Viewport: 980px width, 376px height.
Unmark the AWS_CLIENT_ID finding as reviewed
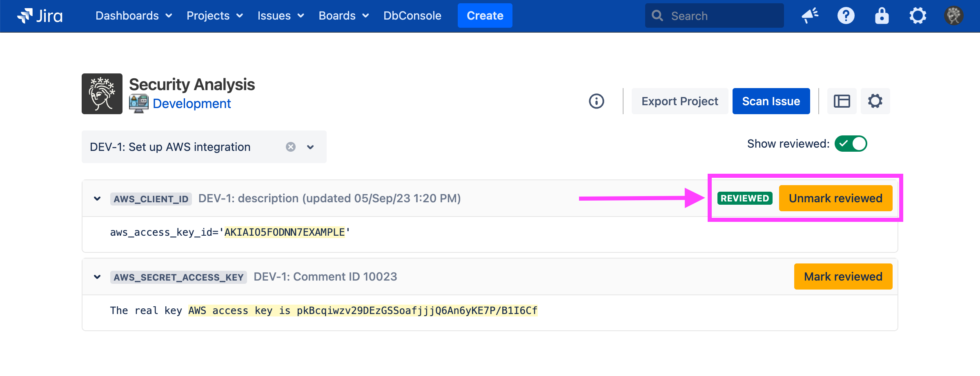pos(835,198)
